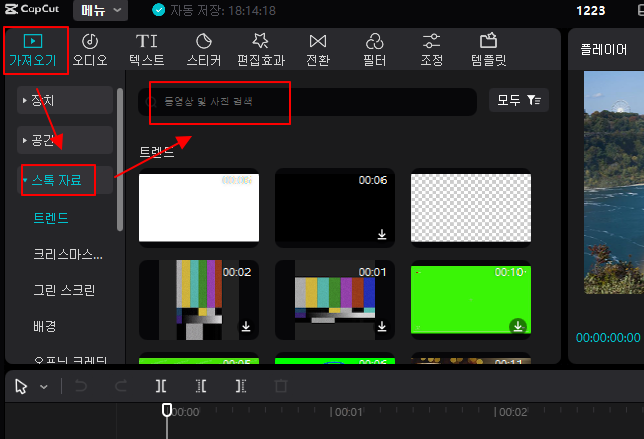This screenshot has width=644, height=439.
Task: Click the magnifier search icon
Action: 151,101
